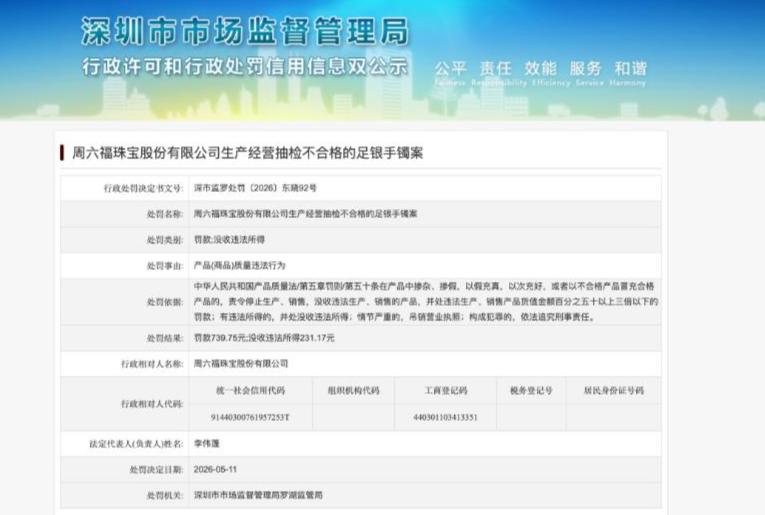Click the 行政相对人名称 label
765x515 pixels.
(152, 364)
